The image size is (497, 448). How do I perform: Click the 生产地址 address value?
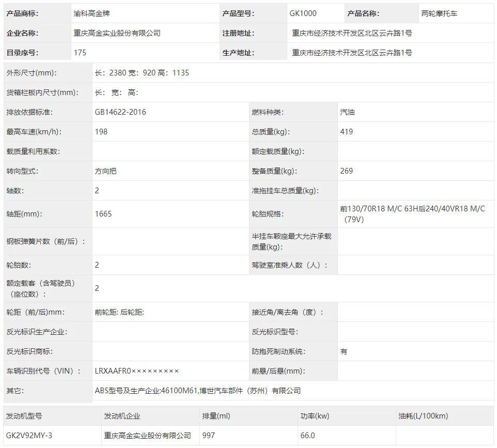352,53
